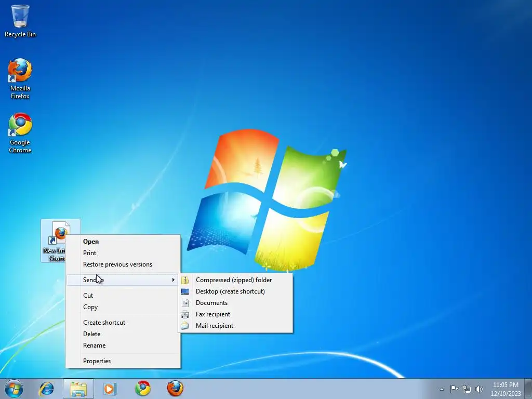Image resolution: width=532 pixels, height=399 pixels.
Task: Choose Open in the context menu
Action: 123,242
